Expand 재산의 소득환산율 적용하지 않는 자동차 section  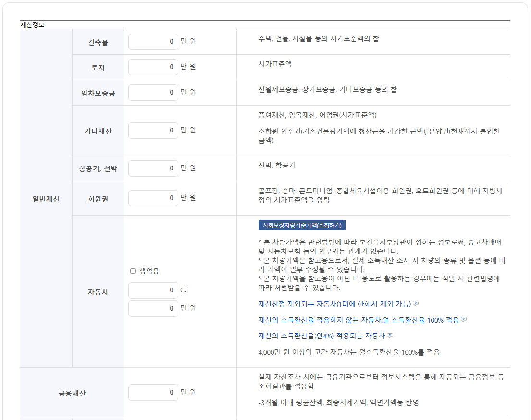point(358,318)
